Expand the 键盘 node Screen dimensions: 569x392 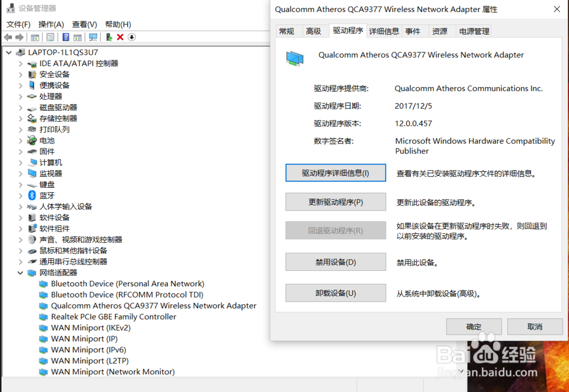(20, 185)
